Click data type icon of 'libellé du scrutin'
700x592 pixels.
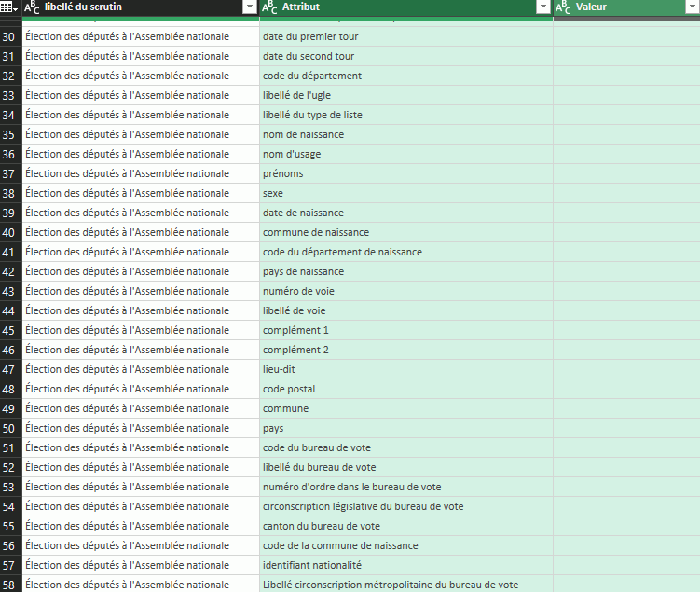coord(33,7)
